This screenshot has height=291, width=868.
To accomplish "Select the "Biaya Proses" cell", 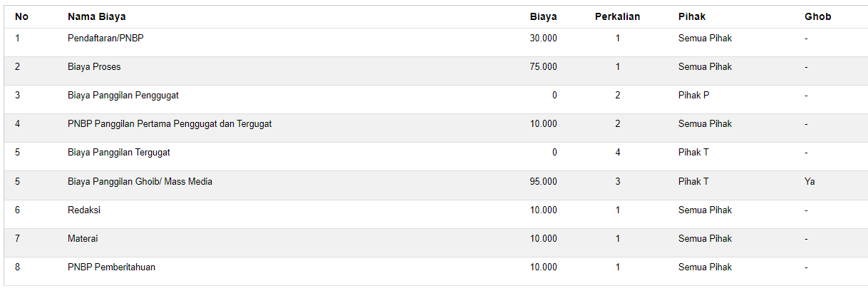I will tap(94, 67).
